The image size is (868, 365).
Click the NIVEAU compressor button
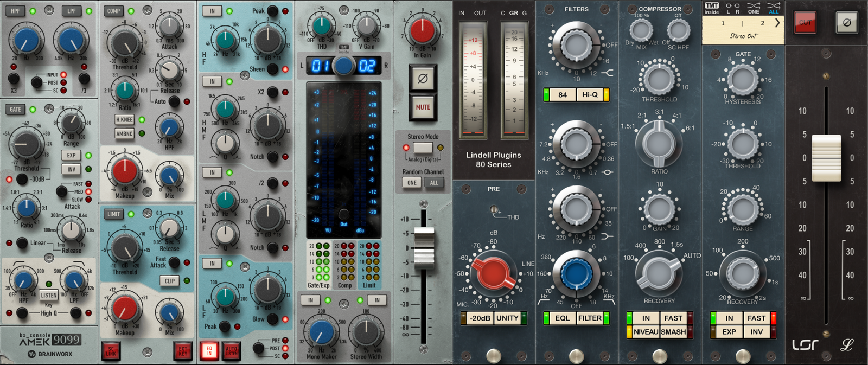(646, 332)
